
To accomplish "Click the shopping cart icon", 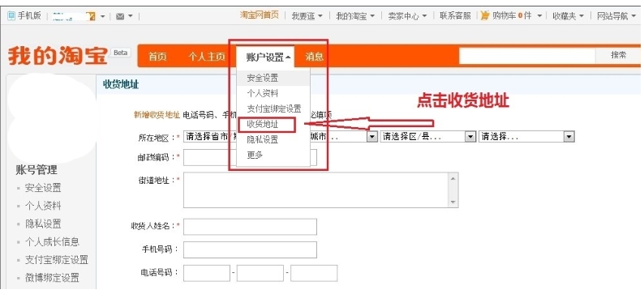I will [485, 15].
